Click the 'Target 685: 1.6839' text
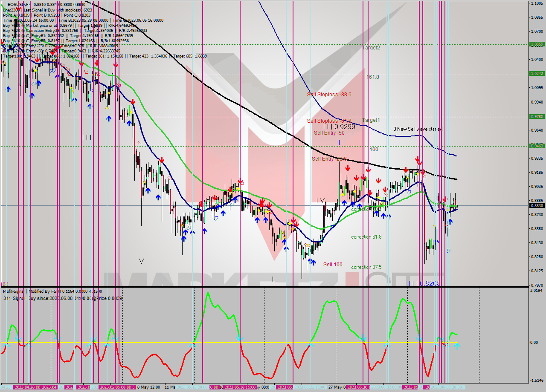The image size is (546, 392). 190,56
